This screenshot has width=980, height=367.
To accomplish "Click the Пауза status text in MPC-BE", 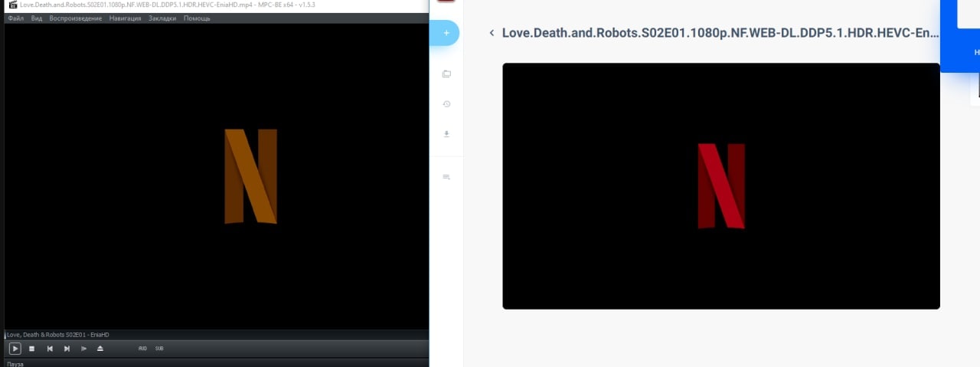I will click(x=15, y=364).
